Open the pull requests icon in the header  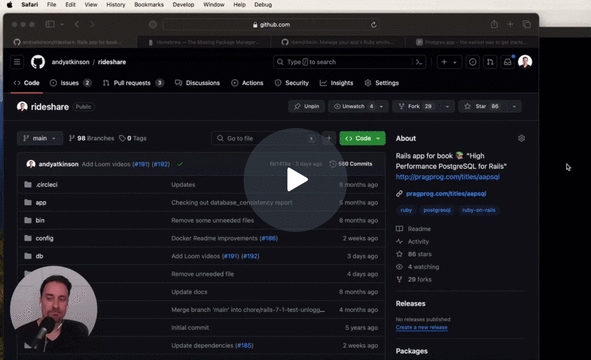point(490,62)
